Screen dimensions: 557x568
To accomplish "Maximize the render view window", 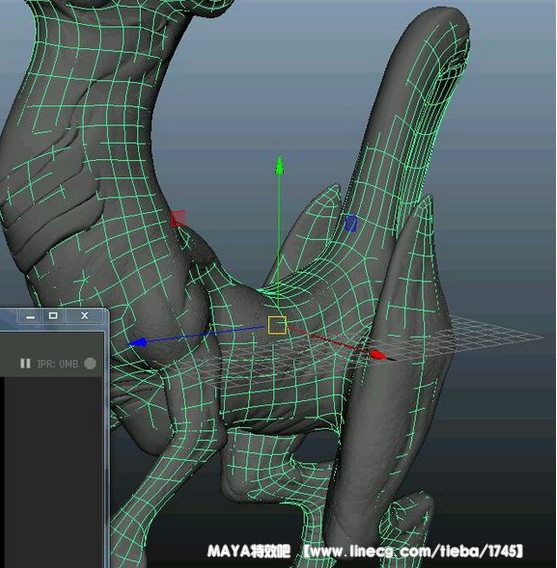I will pos(53,316).
